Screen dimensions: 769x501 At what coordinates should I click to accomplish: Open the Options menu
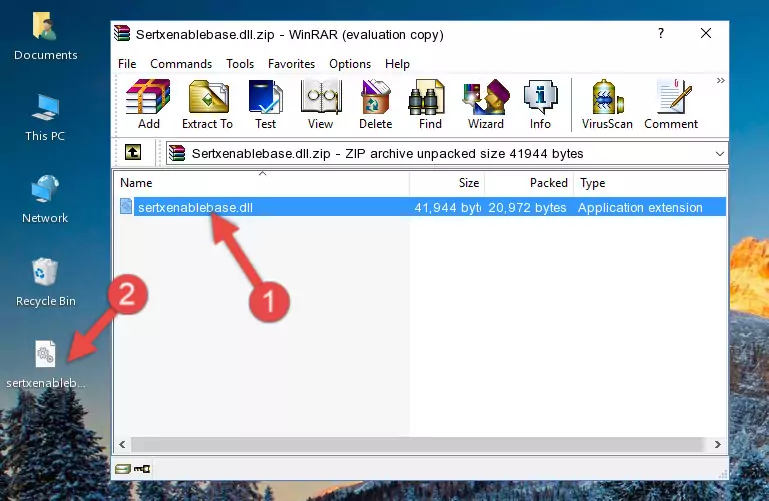[x=350, y=64]
